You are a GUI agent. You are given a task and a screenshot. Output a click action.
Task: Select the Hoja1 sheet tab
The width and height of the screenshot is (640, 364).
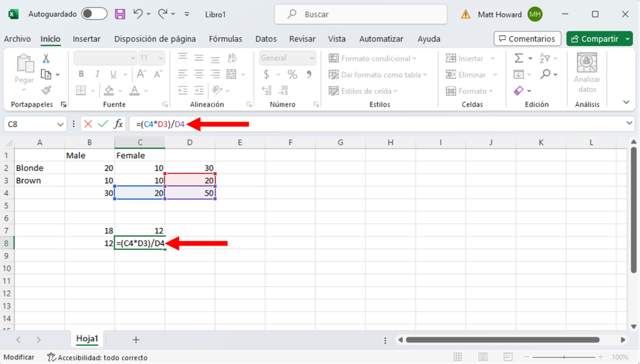click(87, 339)
